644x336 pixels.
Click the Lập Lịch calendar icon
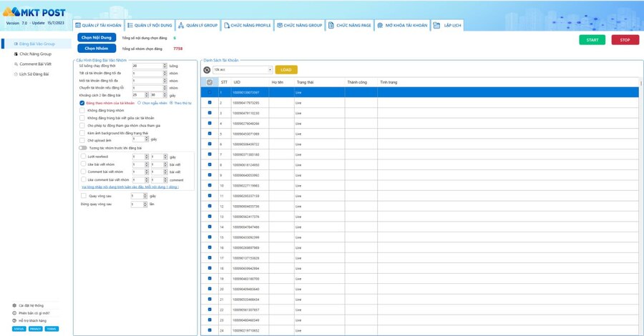pyautogui.click(x=436, y=26)
